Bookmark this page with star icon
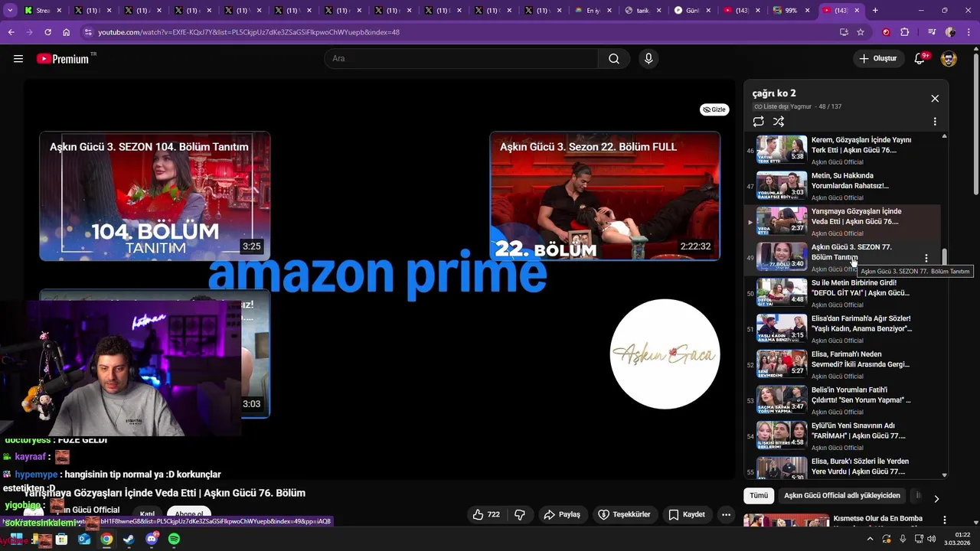Image resolution: width=980 pixels, height=551 pixels. pyautogui.click(x=861, y=32)
